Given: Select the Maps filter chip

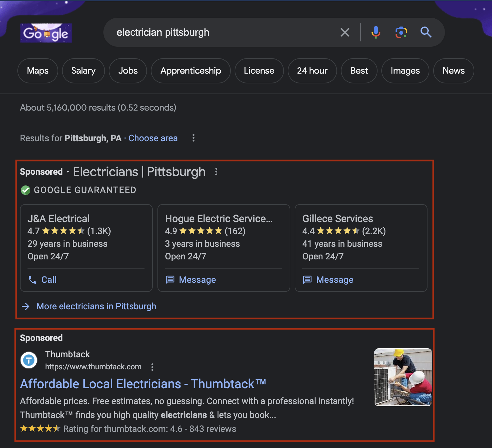Looking at the screenshot, I should click(38, 71).
